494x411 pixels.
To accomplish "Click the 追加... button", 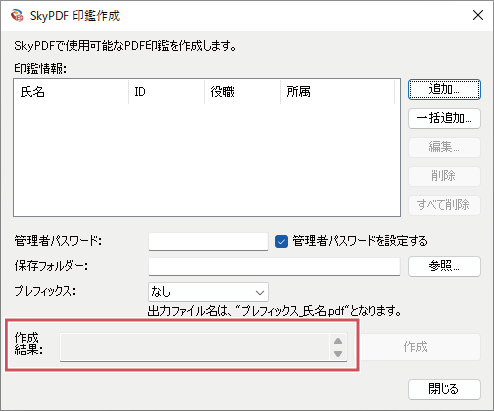I will (x=444, y=89).
